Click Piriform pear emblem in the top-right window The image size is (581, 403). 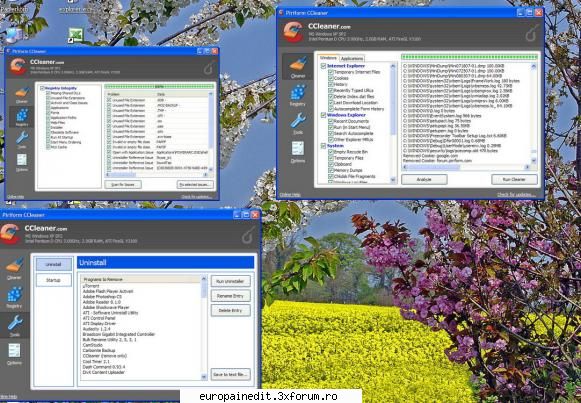tap(532, 33)
